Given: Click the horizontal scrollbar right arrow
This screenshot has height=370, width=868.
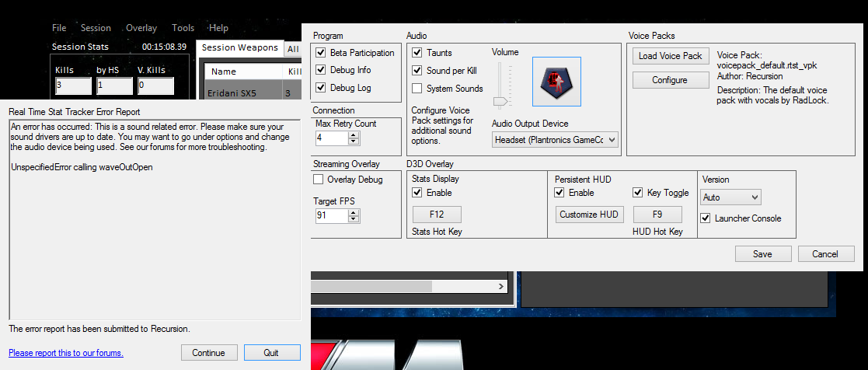Looking at the screenshot, I should (501, 286).
